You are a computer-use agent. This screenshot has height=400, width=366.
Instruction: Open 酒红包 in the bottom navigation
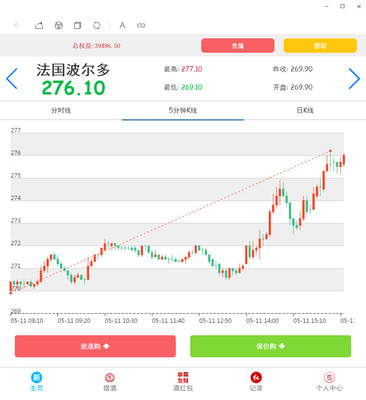183,382
